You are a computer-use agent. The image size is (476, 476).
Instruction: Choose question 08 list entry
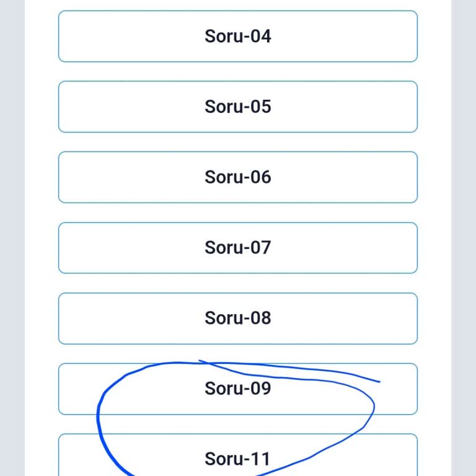(237, 318)
